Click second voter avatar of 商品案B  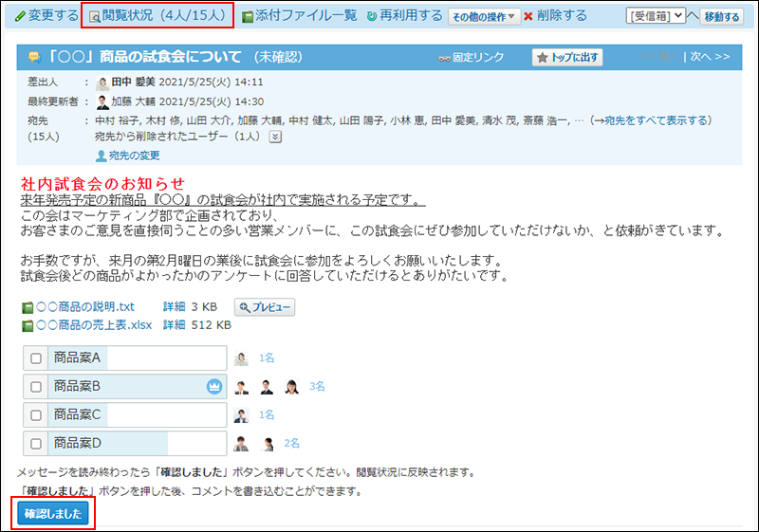pos(267,387)
